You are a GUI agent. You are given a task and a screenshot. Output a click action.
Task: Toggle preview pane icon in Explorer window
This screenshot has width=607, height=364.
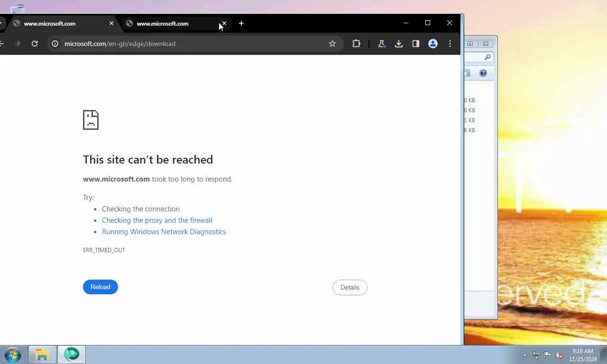[467, 73]
